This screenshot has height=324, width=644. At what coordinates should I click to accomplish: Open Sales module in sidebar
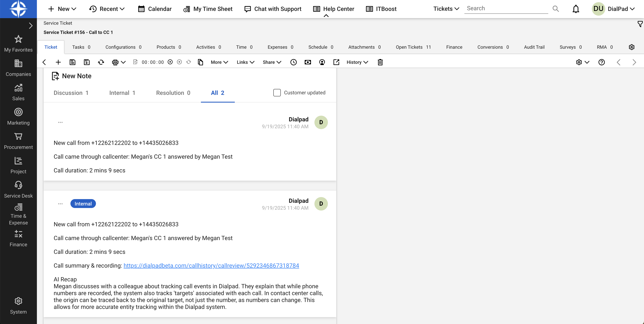point(18,92)
